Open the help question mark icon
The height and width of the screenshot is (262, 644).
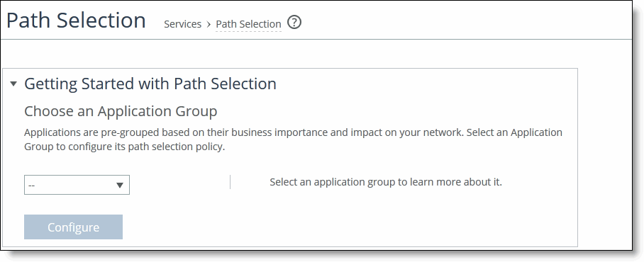click(294, 22)
